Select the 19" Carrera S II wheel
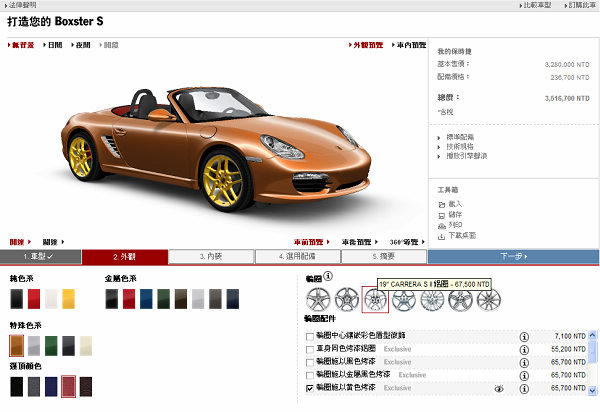This screenshot has height=412, width=600. coord(375,297)
